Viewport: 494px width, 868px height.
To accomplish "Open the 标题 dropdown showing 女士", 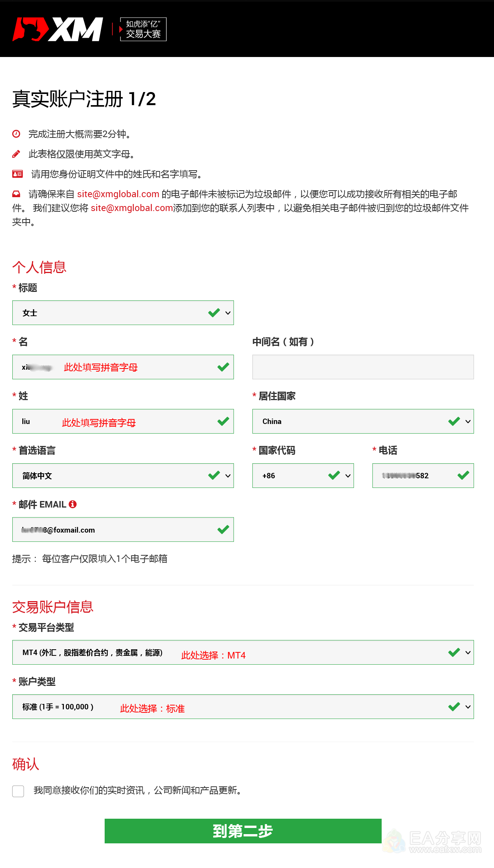I will coord(123,313).
